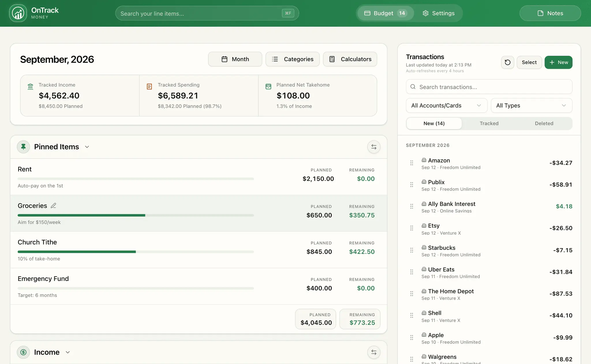Open the Categories button
This screenshot has height=364, width=591.
292,59
